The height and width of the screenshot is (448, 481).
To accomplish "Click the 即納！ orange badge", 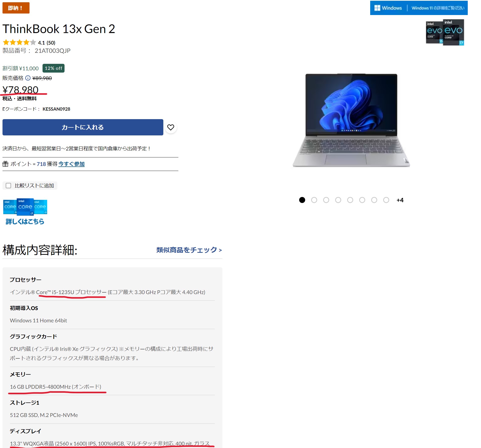I will pyautogui.click(x=16, y=8).
